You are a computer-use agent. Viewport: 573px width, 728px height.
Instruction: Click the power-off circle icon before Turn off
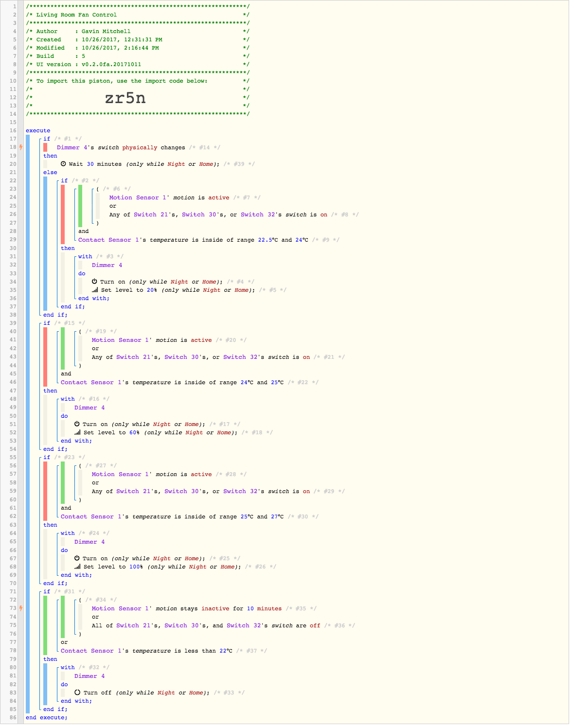click(x=77, y=692)
